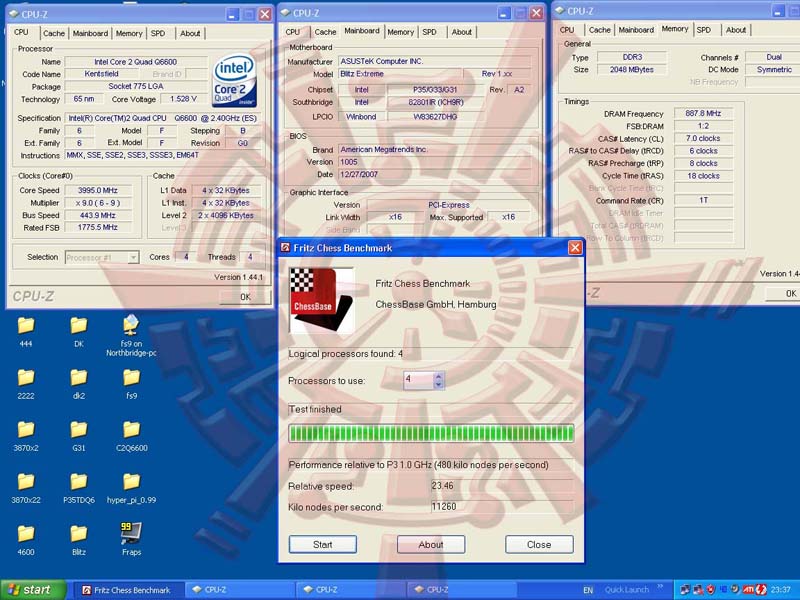Screen dimensions: 800x600
Task: Increase Processors to use stepper value
Action: pyautogui.click(x=438, y=377)
